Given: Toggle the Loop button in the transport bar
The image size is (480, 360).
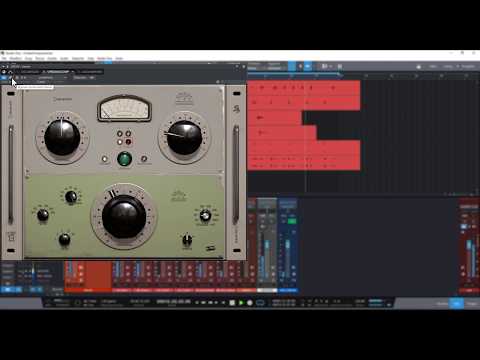Looking at the screenshot, I should click(x=260, y=303).
